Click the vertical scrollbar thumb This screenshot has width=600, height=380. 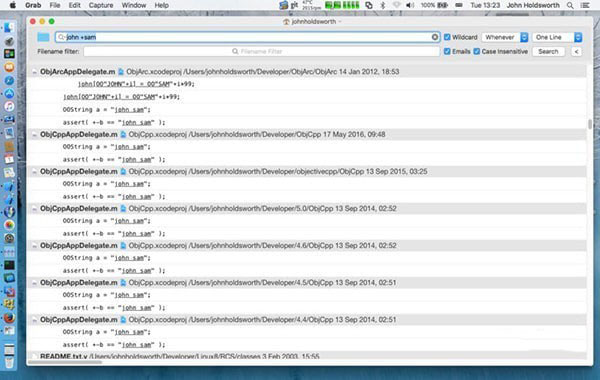click(590, 124)
